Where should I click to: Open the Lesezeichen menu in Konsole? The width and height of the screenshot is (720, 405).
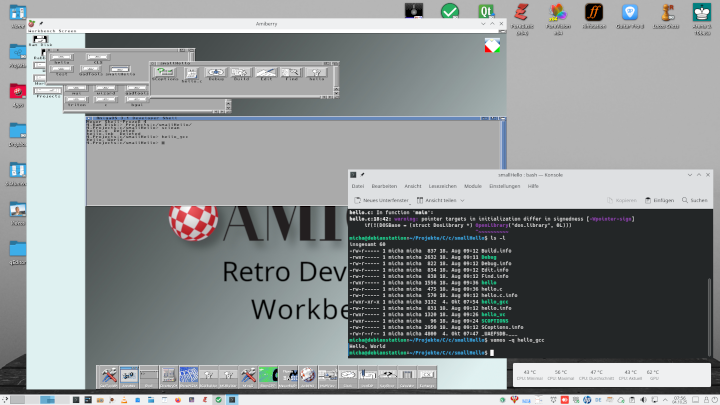click(x=443, y=186)
